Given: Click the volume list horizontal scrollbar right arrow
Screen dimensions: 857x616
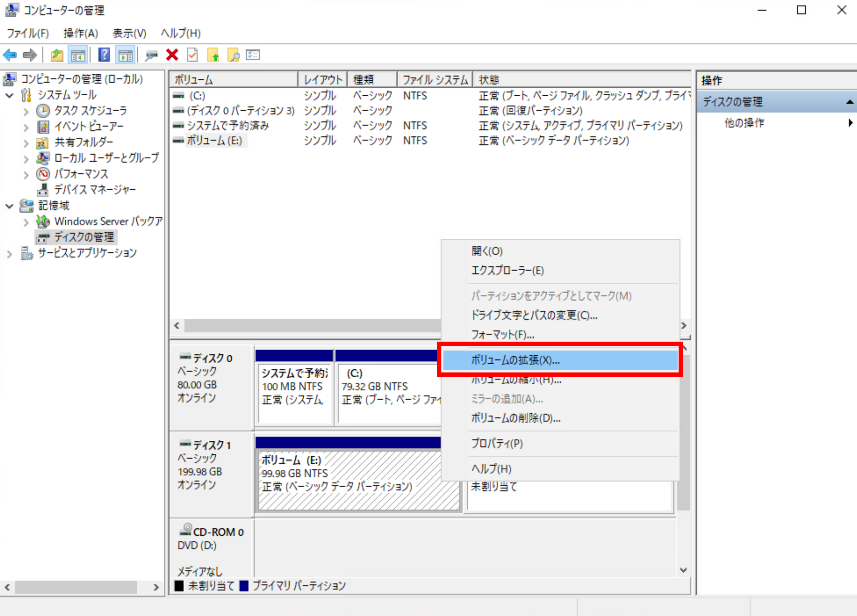Looking at the screenshot, I should [x=683, y=325].
